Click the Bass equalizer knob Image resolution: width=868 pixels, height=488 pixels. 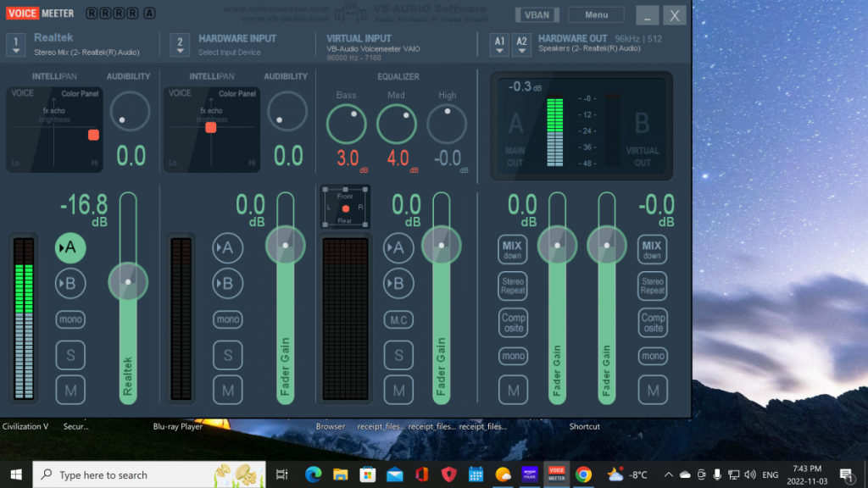[346, 124]
